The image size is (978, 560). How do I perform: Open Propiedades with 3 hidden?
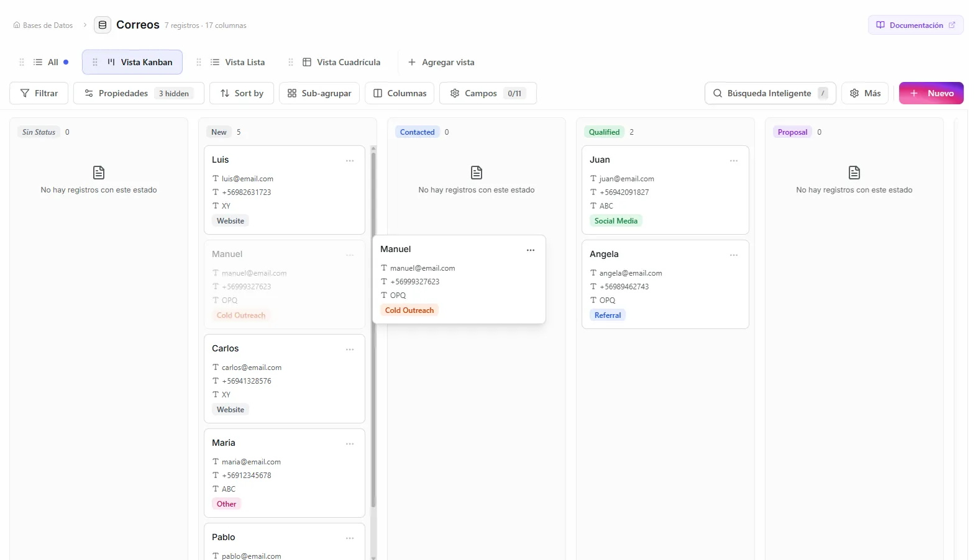(x=139, y=93)
